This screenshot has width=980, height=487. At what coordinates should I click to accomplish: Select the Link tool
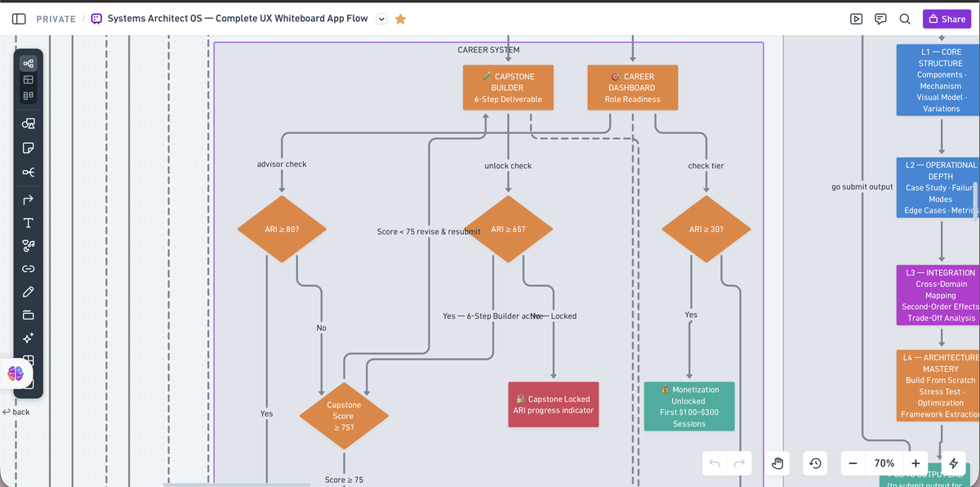pos(29,268)
